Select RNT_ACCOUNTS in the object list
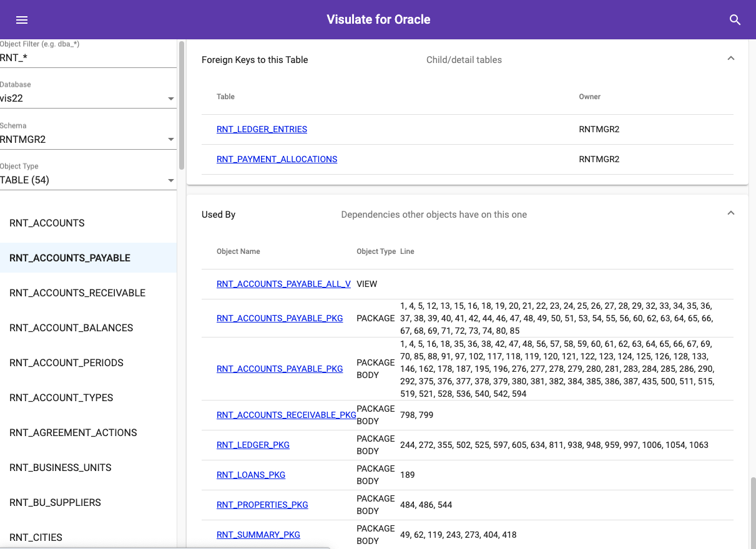The width and height of the screenshot is (756, 549). 47,223
